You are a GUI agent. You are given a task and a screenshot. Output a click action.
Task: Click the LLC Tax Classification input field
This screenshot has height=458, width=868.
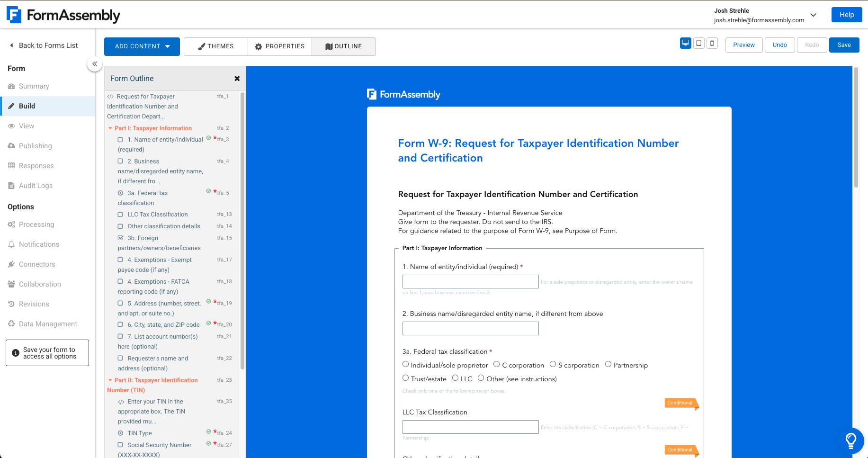point(470,427)
